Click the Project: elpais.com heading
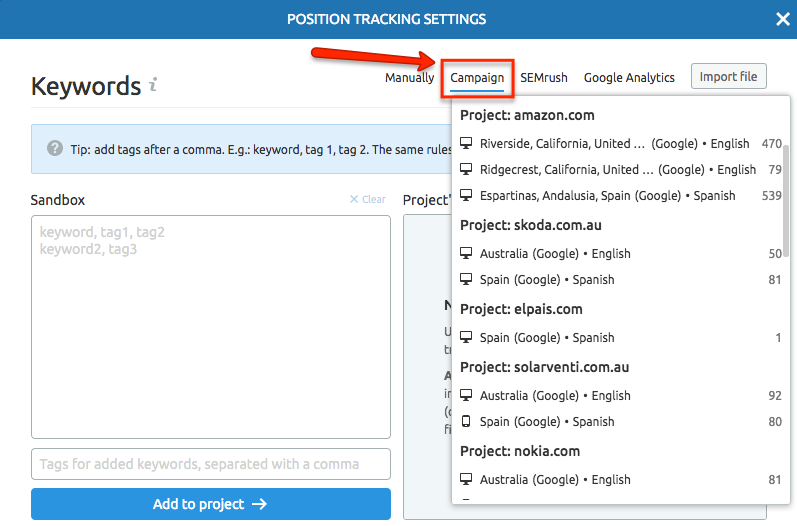797x526 pixels. (521, 309)
